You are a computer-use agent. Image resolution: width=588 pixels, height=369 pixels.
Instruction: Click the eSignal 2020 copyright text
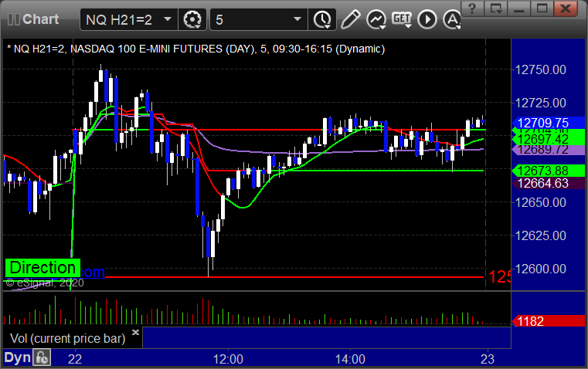(x=45, y=283)
